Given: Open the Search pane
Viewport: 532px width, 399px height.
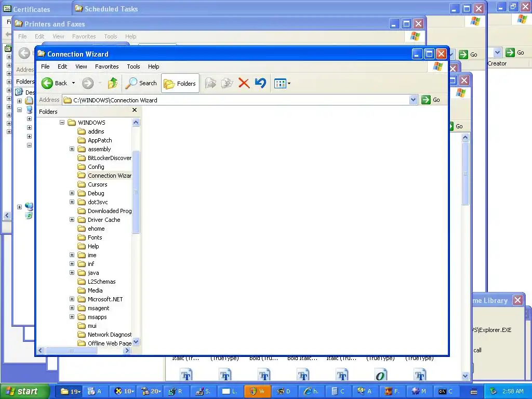Looking at the screenshot, I should point(141,83).
